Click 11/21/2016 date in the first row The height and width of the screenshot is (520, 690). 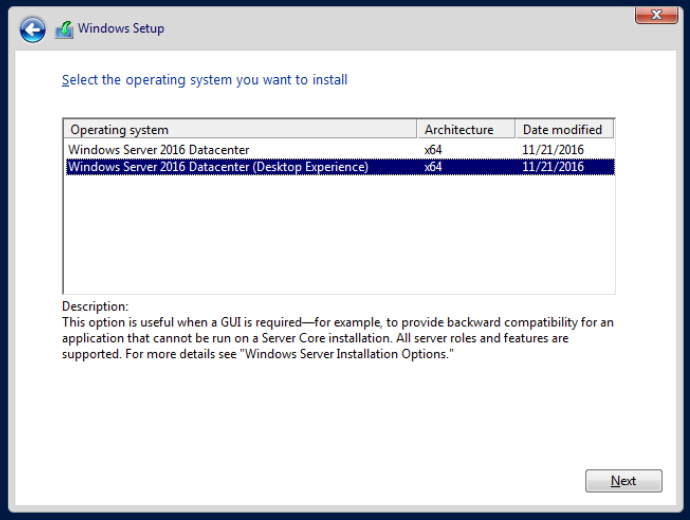tap(553, 150)
